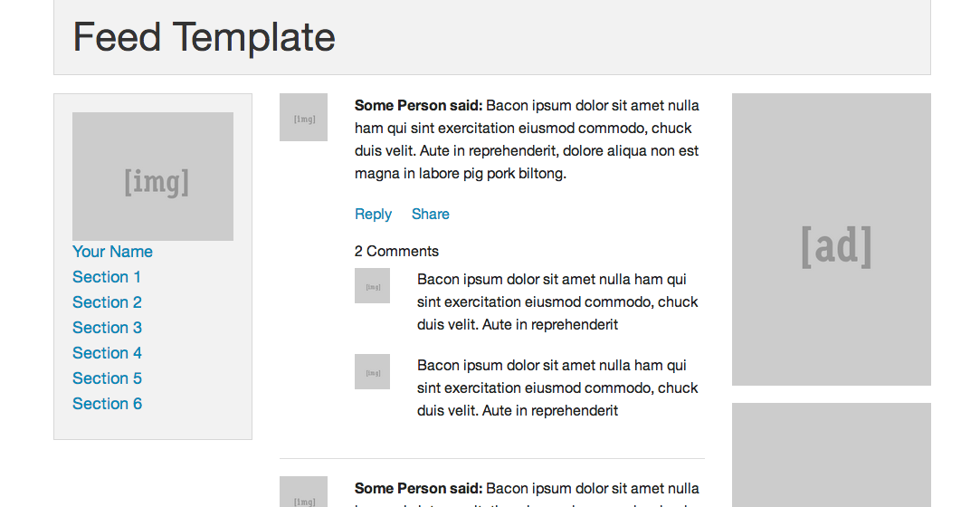Reply to the first post
The width and height of the screenshot is (980, 507).
(x=373, y=215)
